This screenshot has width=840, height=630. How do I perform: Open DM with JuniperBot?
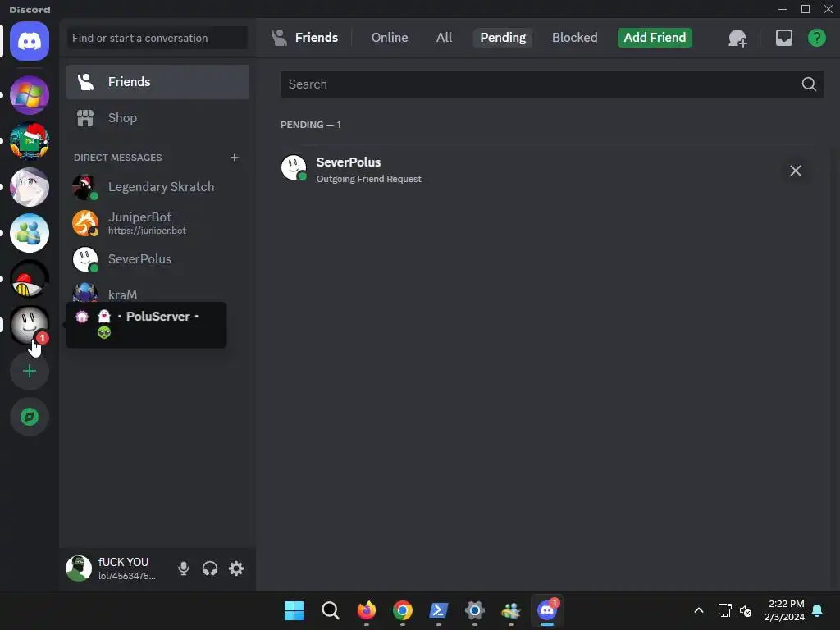tap(157, 223)
